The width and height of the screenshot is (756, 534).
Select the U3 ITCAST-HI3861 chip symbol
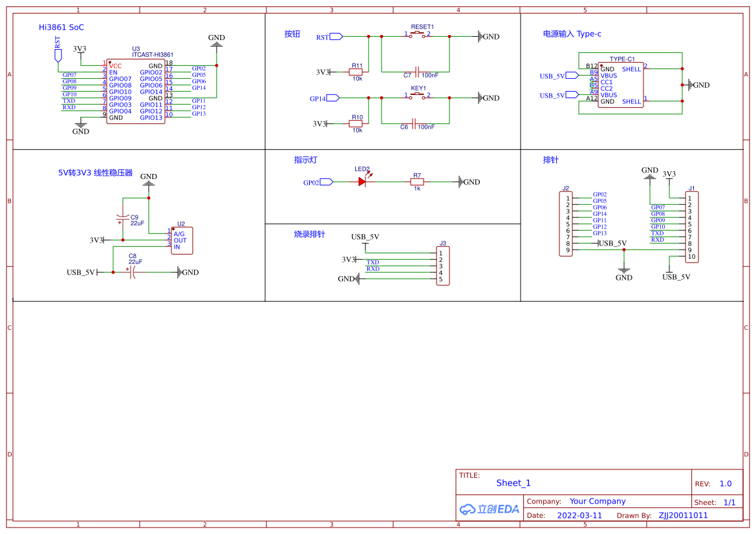coord(135,92)
